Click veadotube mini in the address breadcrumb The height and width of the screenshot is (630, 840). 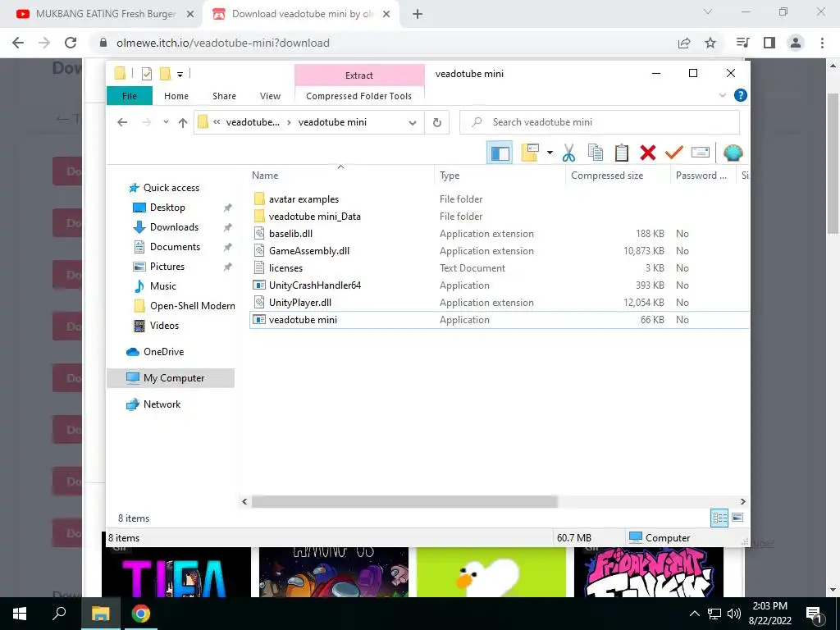pyautogui.click(x=332, y=123)
